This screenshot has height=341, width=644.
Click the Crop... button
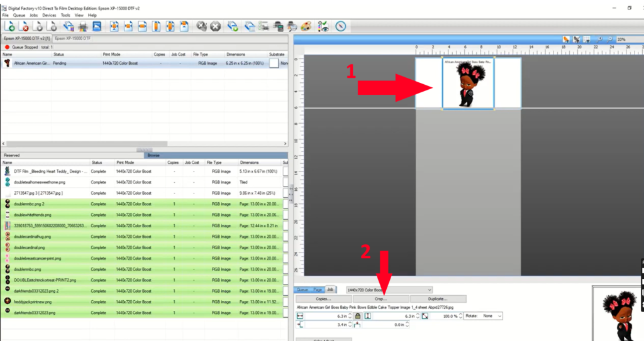380,299
